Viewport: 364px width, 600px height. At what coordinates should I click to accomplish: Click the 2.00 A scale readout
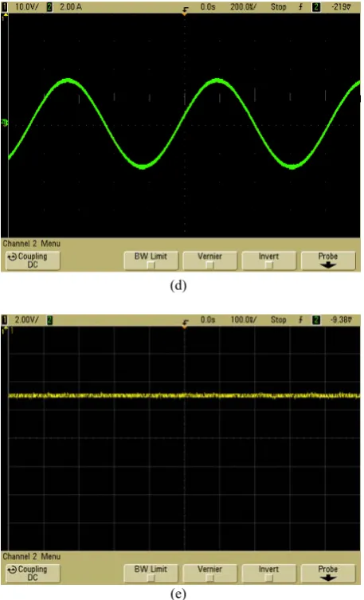pos(71,7)
